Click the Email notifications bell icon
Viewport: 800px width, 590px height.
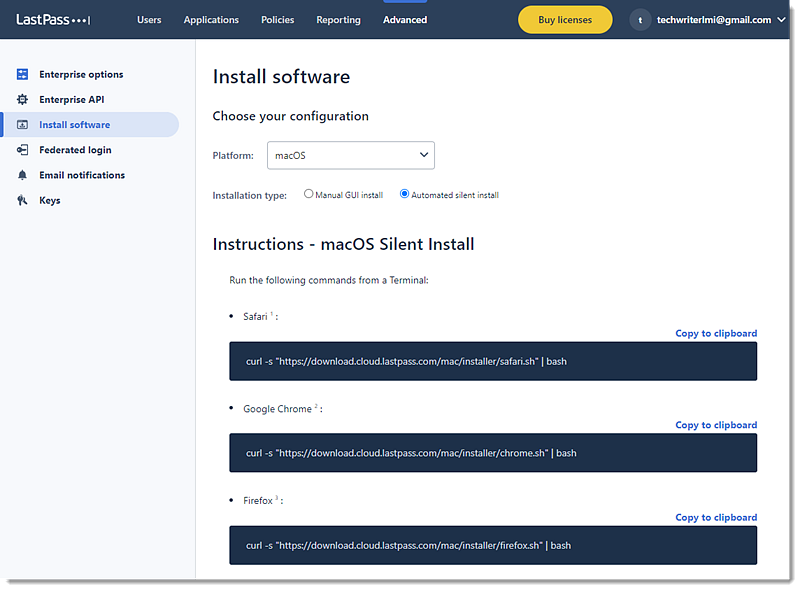(x=22, y=175)
